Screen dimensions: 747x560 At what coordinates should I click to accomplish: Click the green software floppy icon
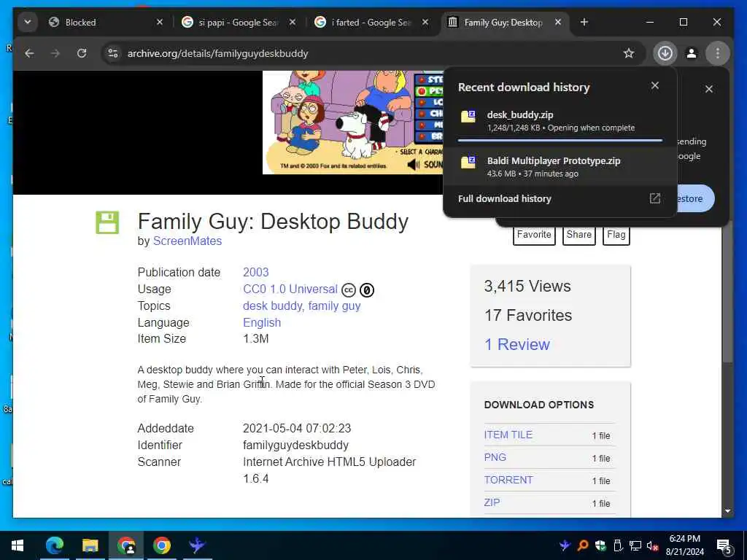[x=107, y=222]
